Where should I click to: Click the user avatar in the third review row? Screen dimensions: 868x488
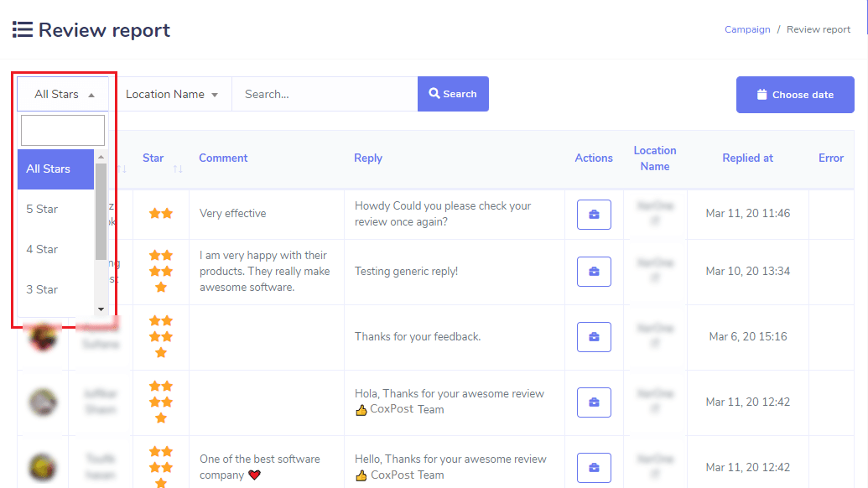(x=43, y=337)
